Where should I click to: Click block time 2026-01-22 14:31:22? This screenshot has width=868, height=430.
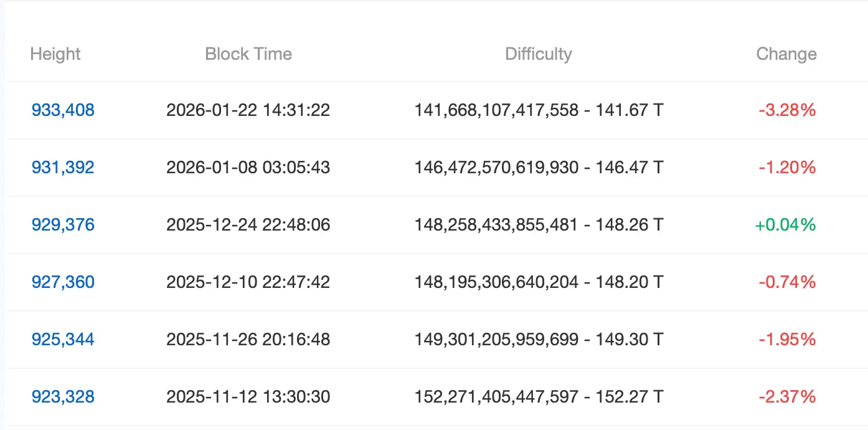248,110
